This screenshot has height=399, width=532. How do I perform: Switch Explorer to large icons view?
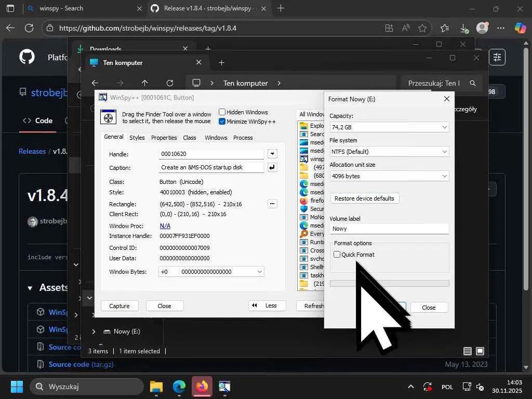[x=480, y=351]
